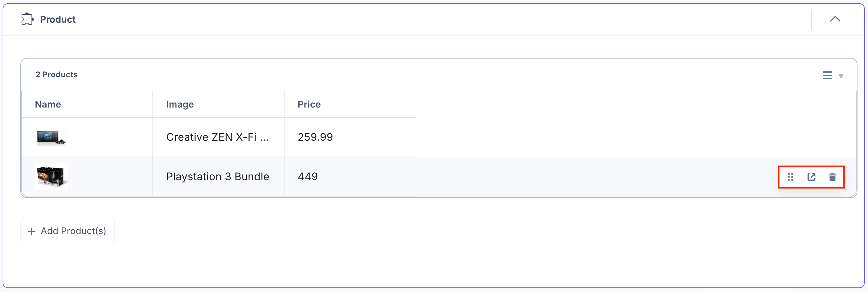Expand the small arrow beside list icon
Viewport: 868px width, 292px height.
(841, 76)
